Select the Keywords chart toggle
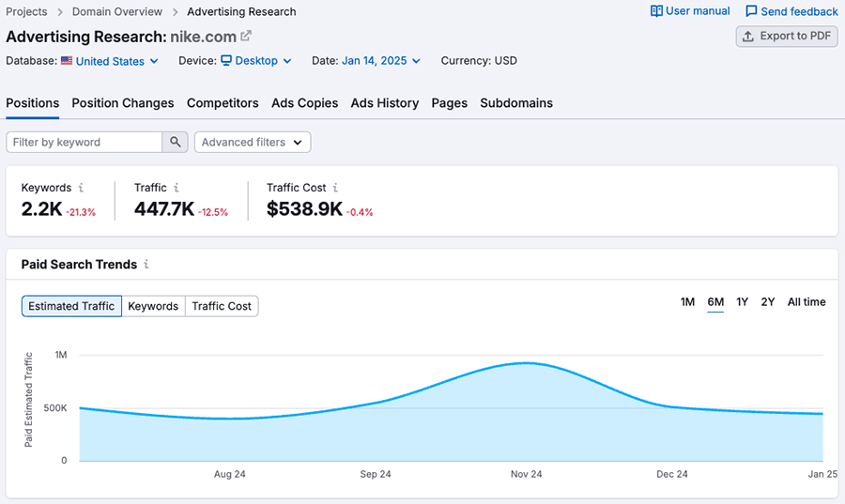Screen dimensions: 845x504 coord(153,306)
